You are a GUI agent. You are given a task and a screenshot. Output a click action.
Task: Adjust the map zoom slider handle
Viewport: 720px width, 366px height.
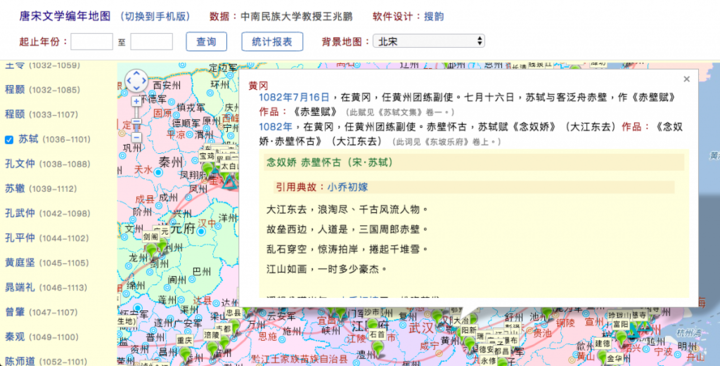tap(136, 122)
